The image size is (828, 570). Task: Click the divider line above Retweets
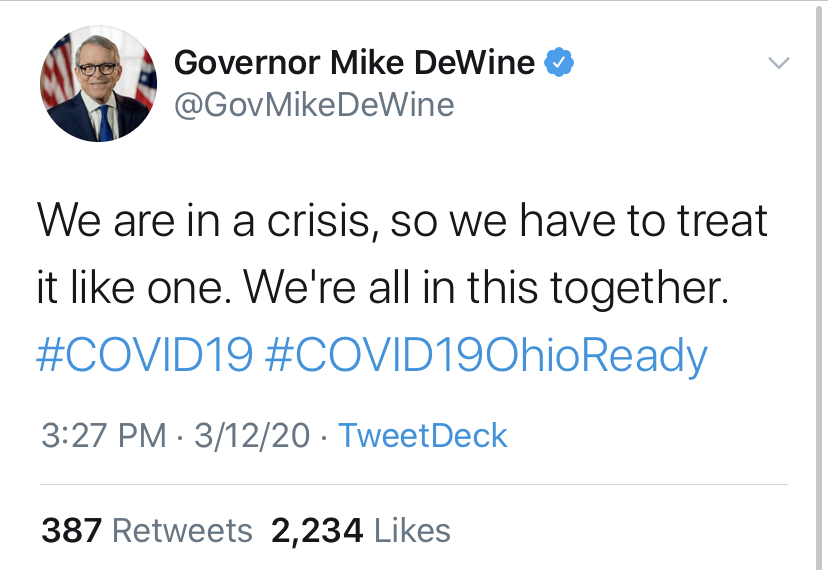[414, 484]
